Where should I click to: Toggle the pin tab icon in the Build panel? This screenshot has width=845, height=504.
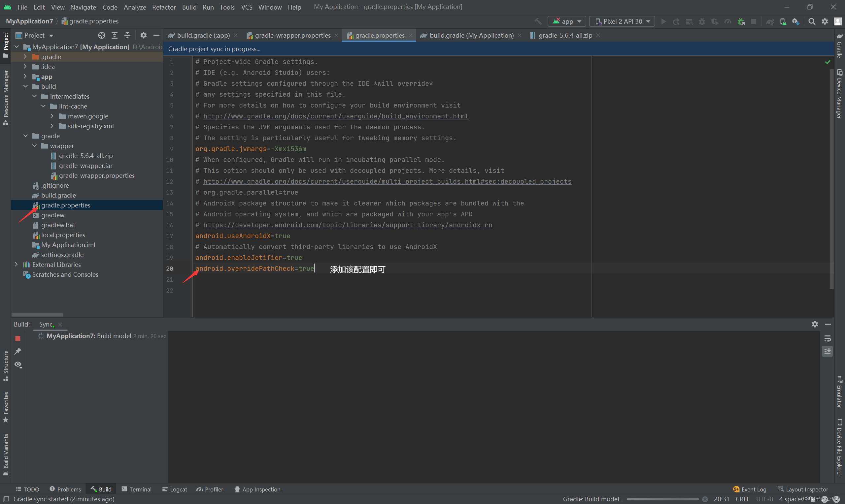(x=18, y=351)
